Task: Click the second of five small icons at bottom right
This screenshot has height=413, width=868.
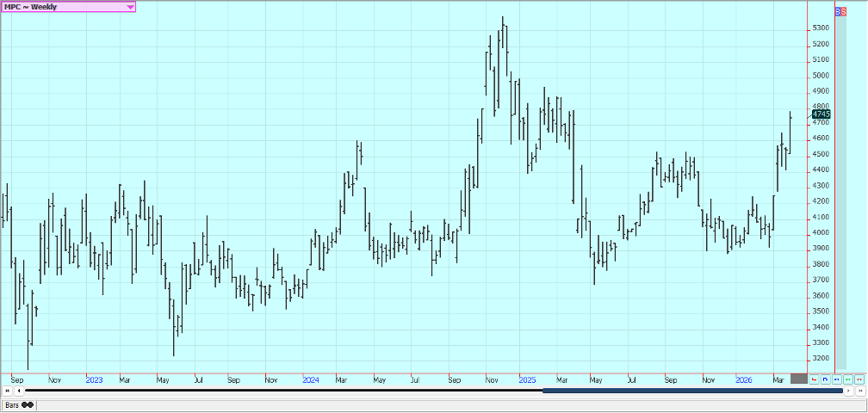Action: pyautogui.click(x=825, y=379)
